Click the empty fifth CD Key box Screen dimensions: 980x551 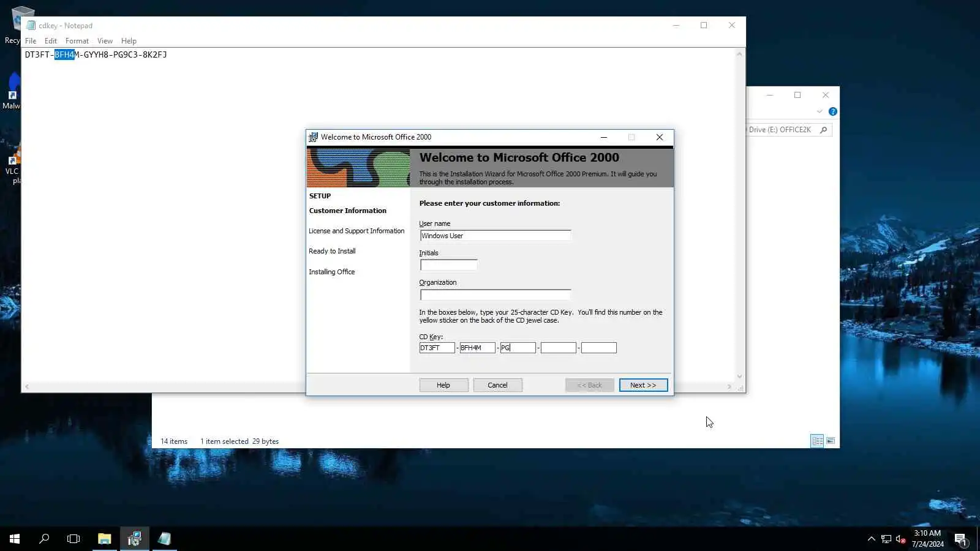tap(599, 348)
